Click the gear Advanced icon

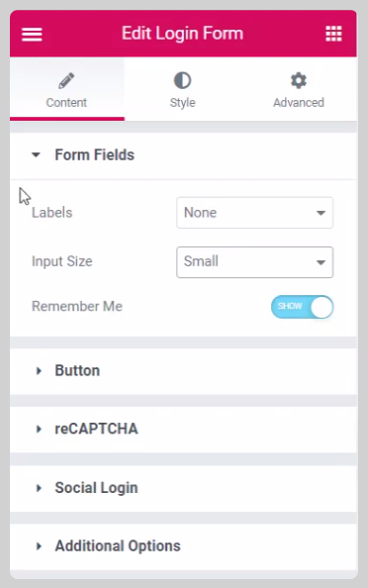pyautogui.click(x=299, y=80)
